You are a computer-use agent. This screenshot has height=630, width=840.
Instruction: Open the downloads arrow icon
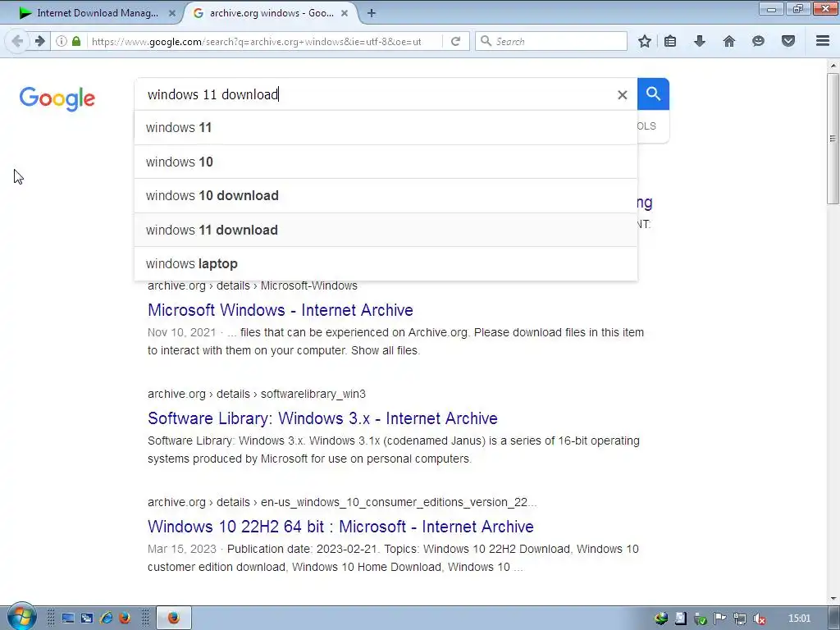tap(700, 41)
